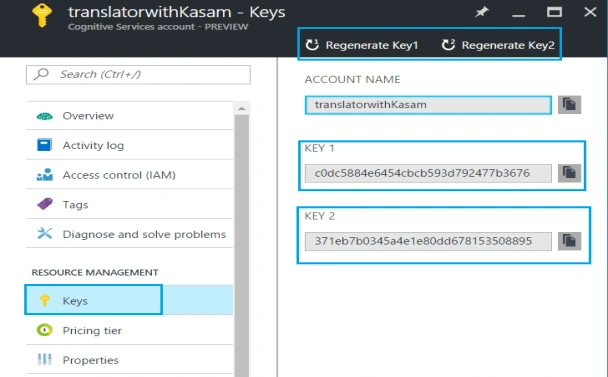Click the purple Tags icon
The height and width of the screenshot is (377, 608).
pyautogui.click(x=45, y=204)
